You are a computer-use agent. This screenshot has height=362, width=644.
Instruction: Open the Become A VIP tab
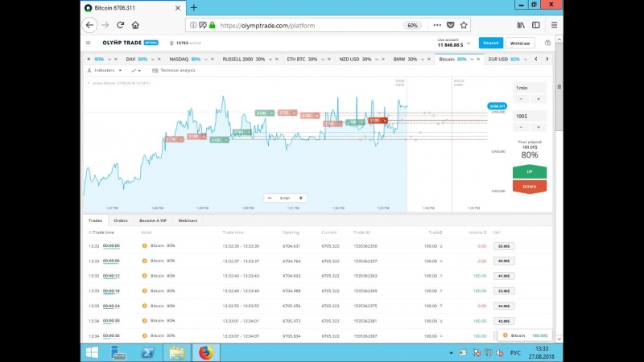(x=153, y=220)
